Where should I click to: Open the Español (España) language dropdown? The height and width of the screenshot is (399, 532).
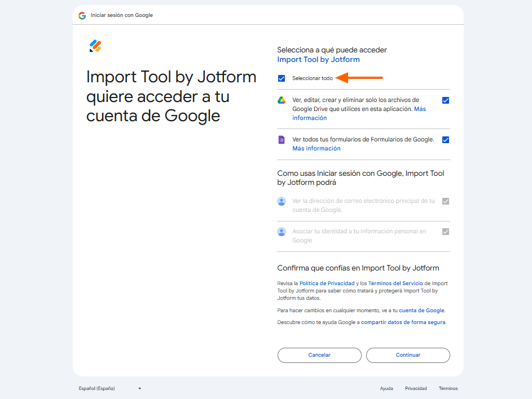pyautogui.click(x=110, y=388)
